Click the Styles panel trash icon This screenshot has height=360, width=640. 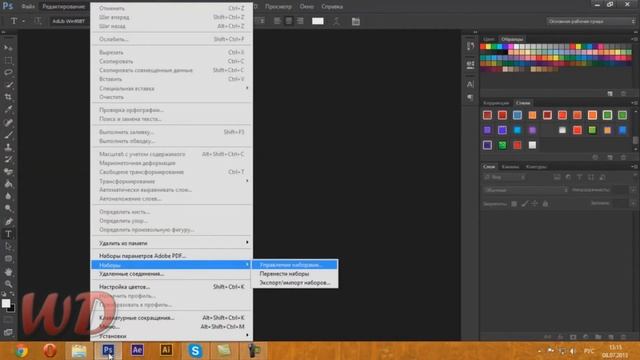tap(623, 157)
